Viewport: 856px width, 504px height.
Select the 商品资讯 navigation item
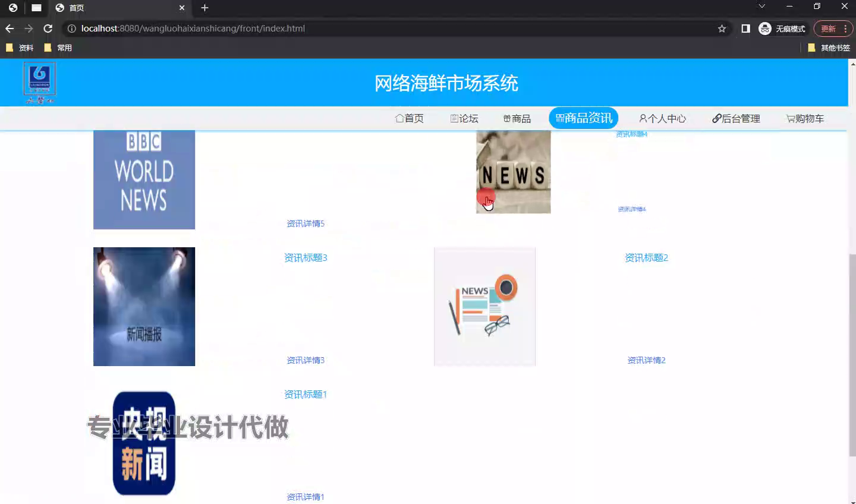click(x=584, y=118)
